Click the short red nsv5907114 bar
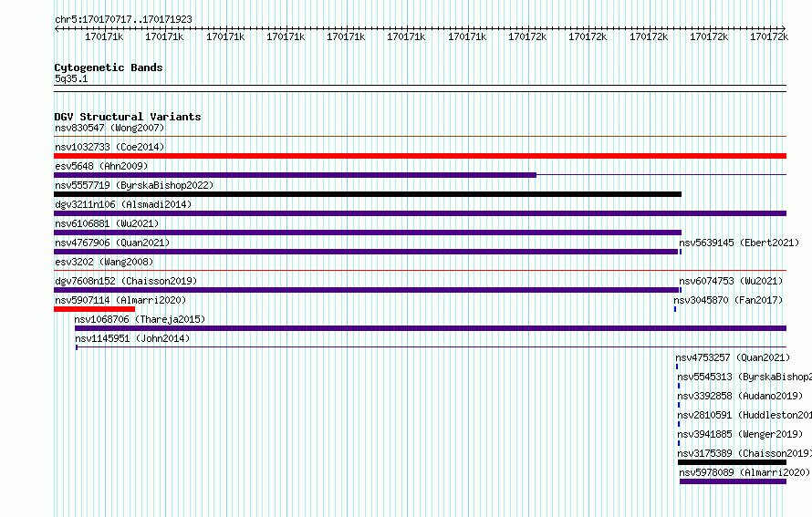Image resolution: width=812 pixels, height=517 pixels. [x=94, y=309]
